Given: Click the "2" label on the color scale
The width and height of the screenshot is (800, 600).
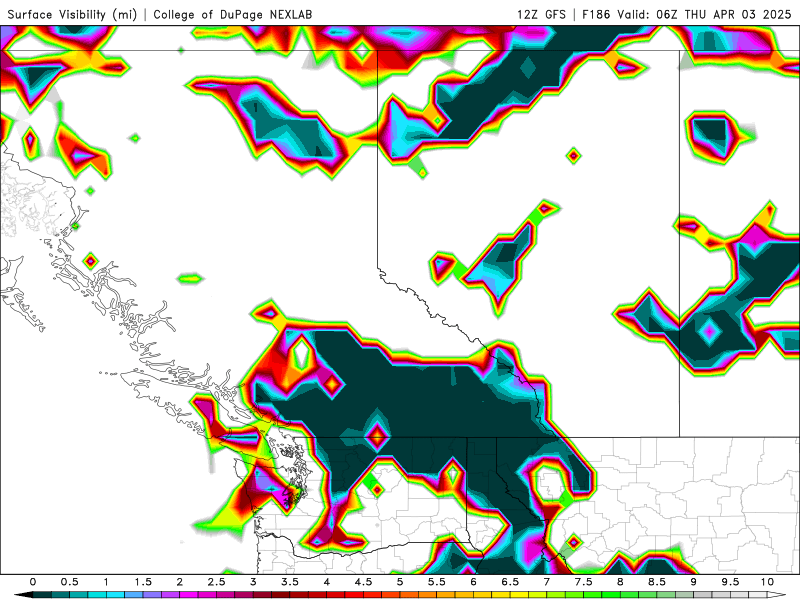Looking at the screenshot, I should coord(180,582).
